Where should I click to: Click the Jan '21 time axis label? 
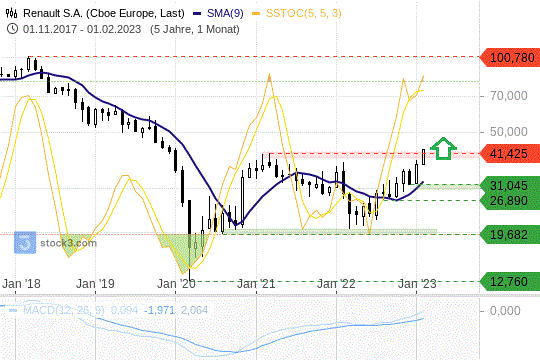pos(256,284)
